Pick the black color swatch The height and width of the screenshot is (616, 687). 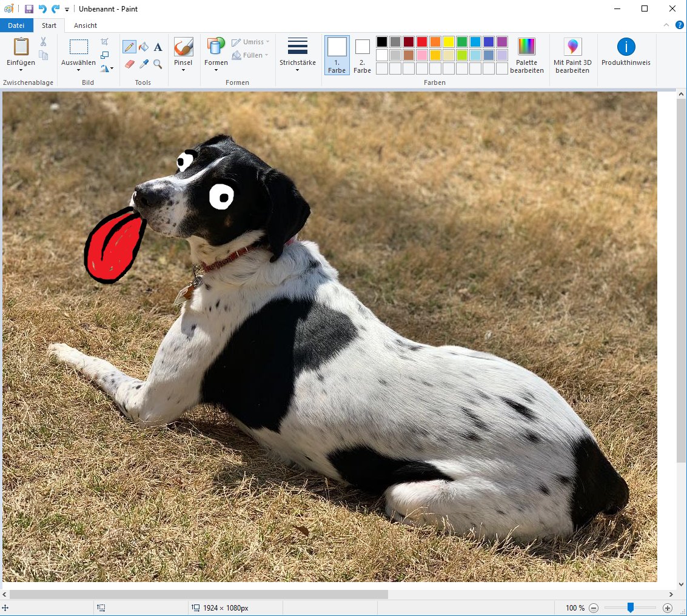(382, 42)
